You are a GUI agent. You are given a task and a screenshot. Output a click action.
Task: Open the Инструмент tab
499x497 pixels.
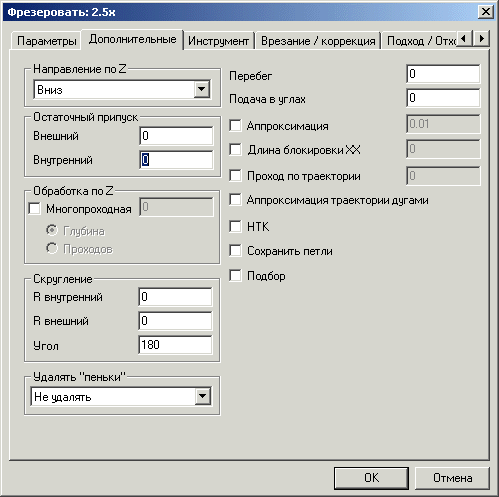pyautogui.click(x=218, y=41)
